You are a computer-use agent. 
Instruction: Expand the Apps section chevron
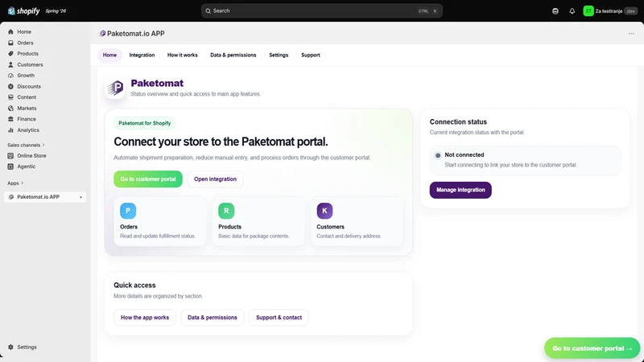click(x=23, y=183)
